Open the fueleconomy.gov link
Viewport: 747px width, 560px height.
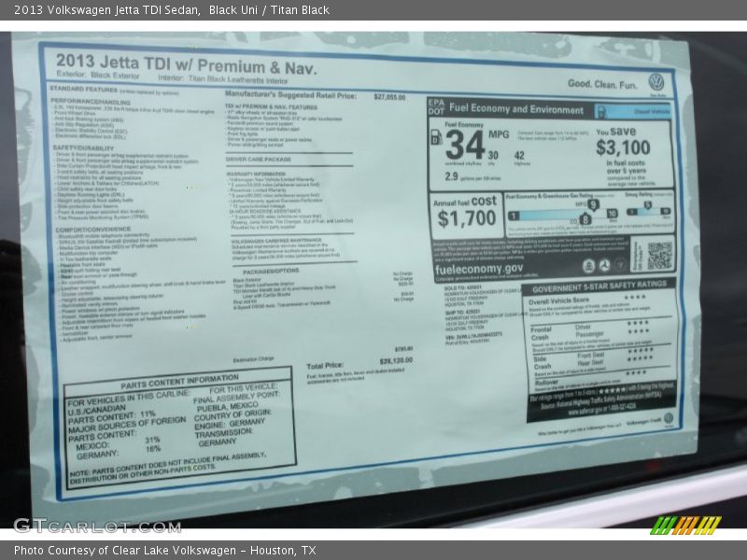478,267
